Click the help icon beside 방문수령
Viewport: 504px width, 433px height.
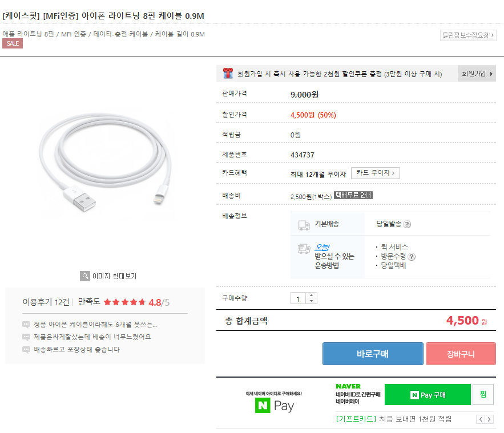412,257
